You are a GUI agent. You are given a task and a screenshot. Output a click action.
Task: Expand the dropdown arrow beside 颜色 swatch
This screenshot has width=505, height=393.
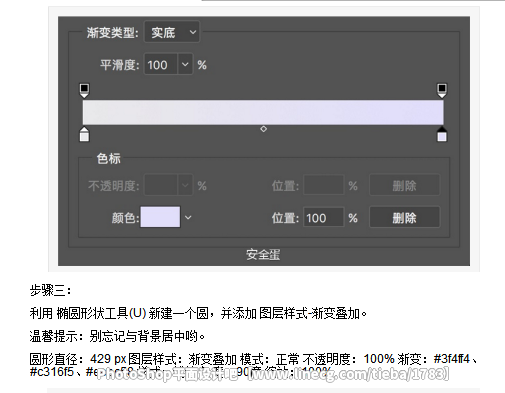(188, 217)
